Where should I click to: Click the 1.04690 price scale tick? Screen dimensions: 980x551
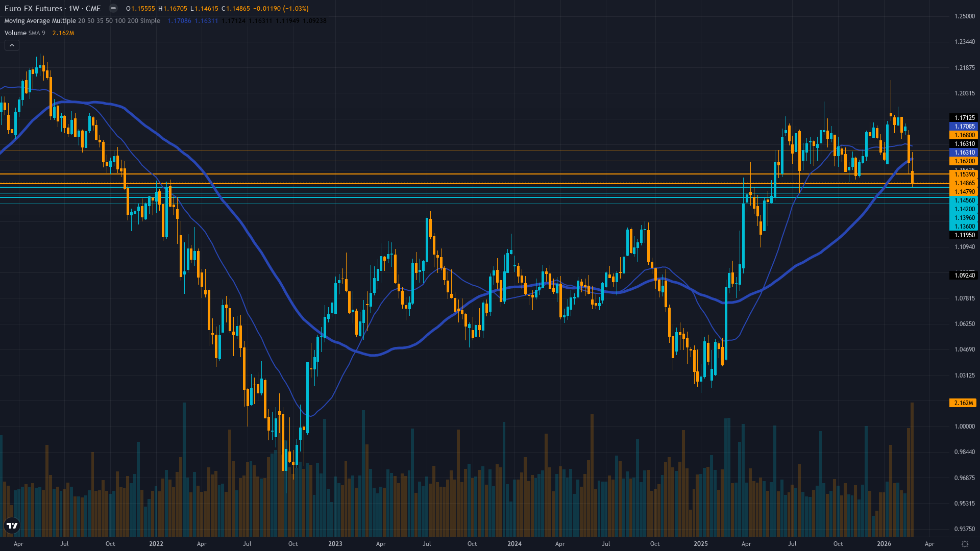point(964,349)
